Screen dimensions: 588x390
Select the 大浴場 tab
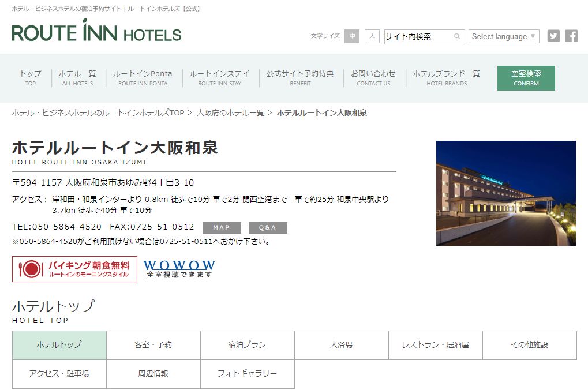pos(342,345)
